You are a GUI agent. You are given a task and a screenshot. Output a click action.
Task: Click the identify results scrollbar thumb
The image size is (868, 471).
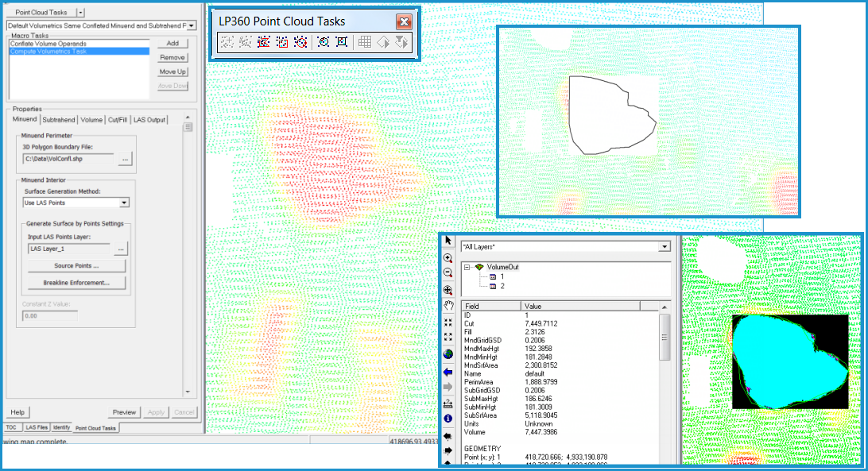pos(665,337)
